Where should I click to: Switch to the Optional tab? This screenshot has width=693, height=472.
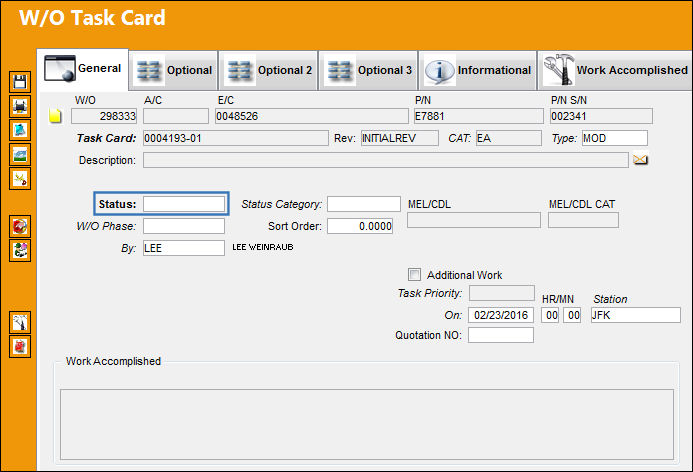[174, 70]
